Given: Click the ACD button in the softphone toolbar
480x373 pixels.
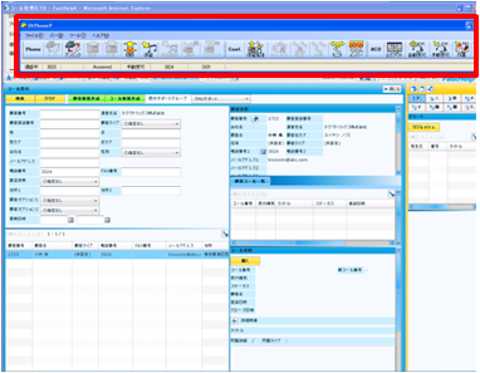Looking at the screenshot, I should [376, 49].
